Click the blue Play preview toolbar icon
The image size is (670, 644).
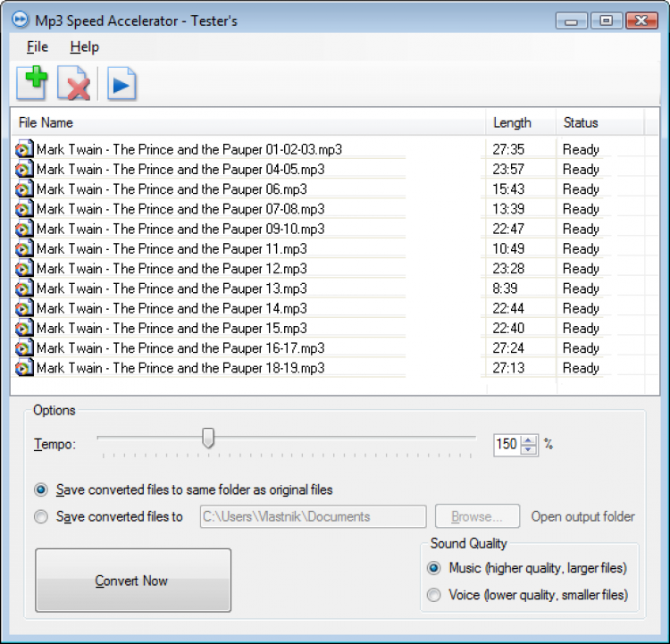coord(121,83)
